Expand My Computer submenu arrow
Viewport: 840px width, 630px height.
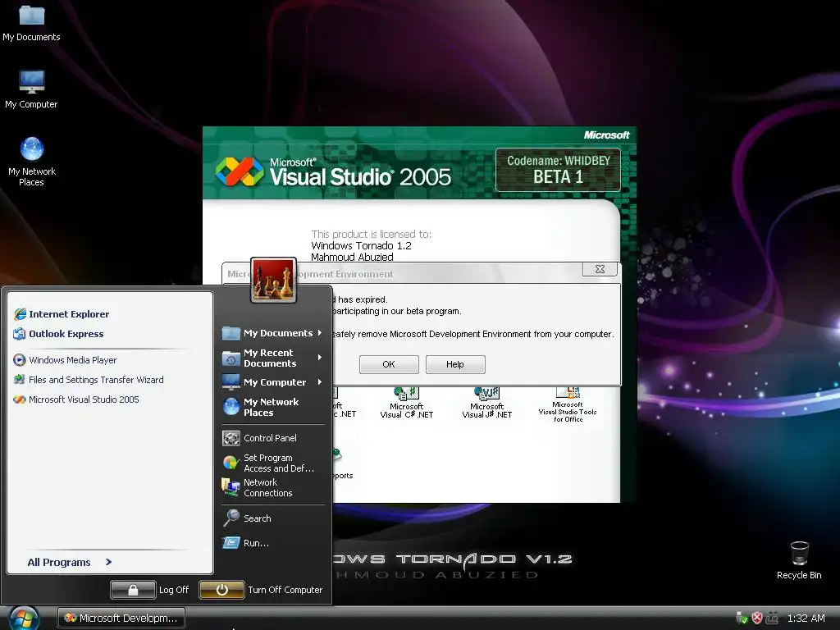[x=320, y=382]
